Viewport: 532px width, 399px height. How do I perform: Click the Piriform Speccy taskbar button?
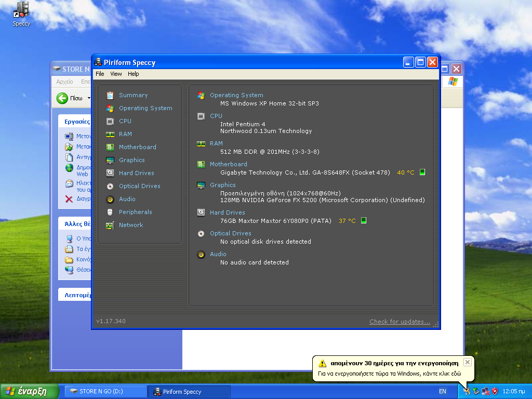click(189, 392)
